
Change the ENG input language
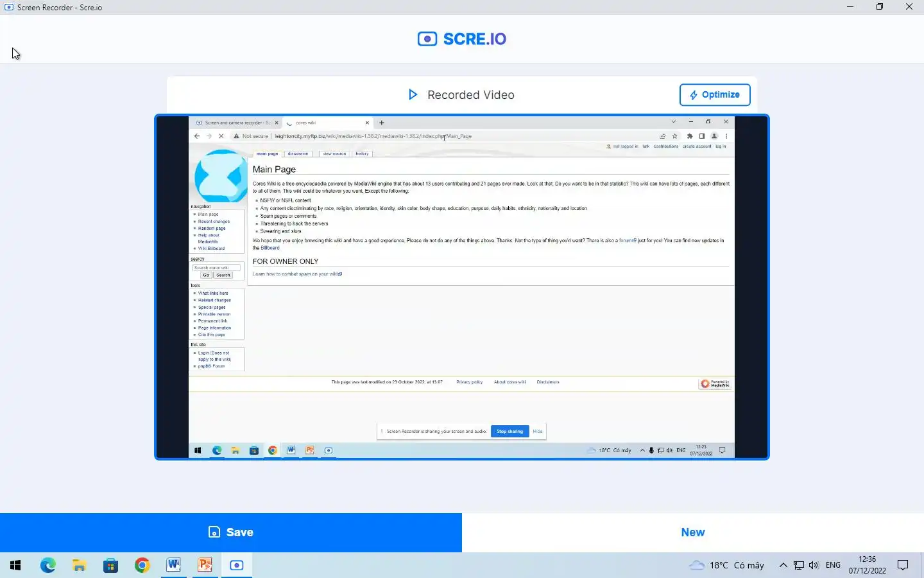click(x=833, y=565)
